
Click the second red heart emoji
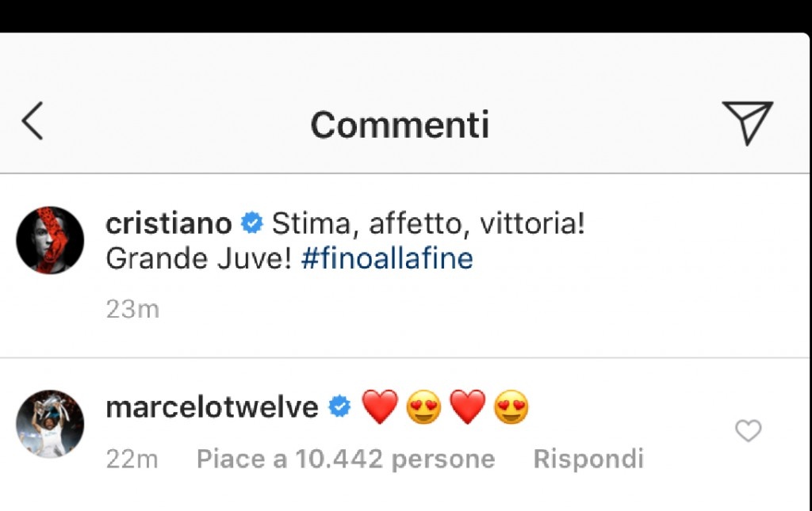[468, 407]
